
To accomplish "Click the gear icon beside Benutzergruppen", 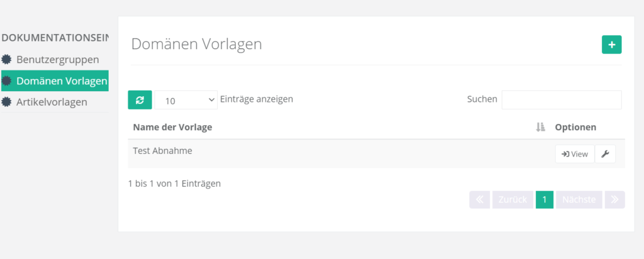I will pyautogui.click(x=7, y=60).
